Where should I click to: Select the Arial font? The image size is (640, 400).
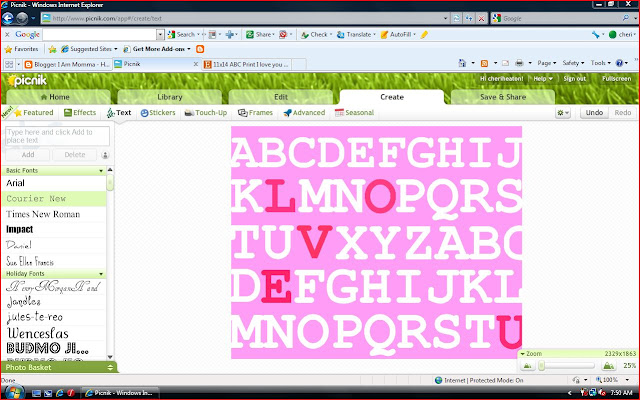[54, 183]
